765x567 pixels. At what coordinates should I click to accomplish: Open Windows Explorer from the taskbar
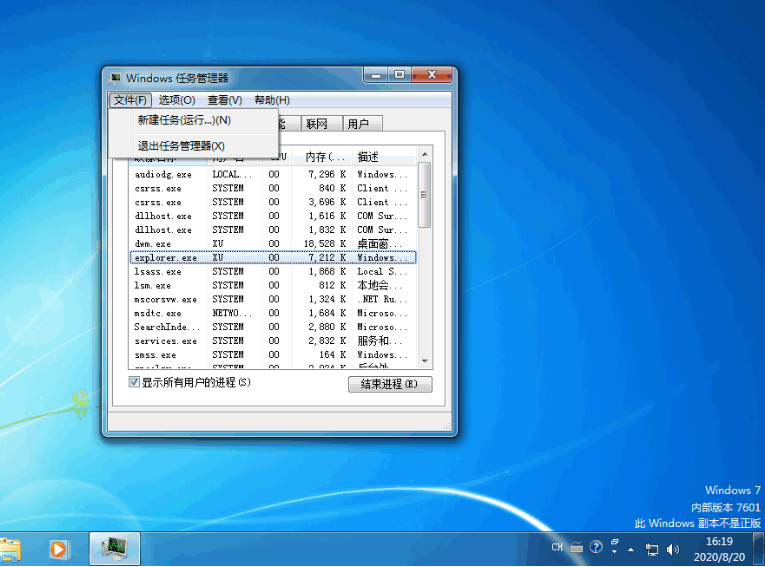click(x=10, y=549)
